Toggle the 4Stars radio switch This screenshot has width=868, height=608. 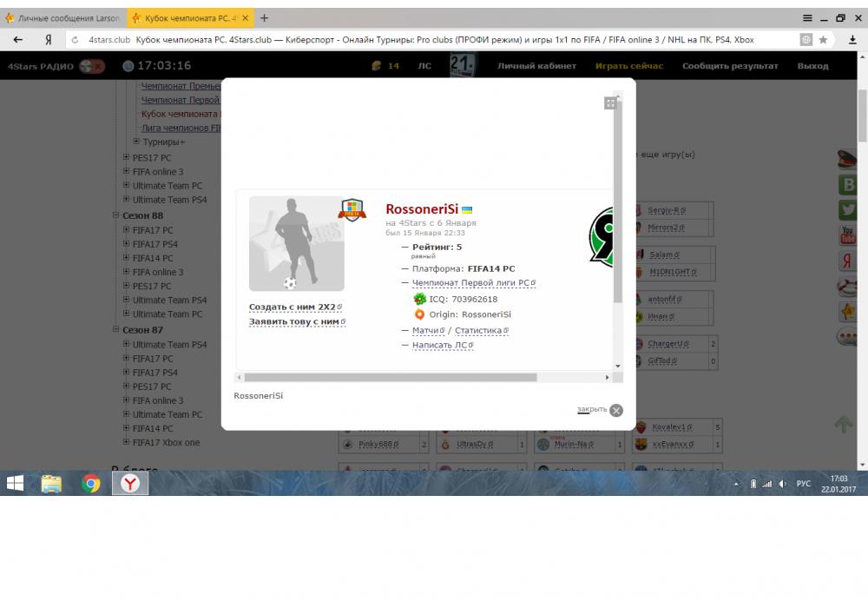pos(91,66)
